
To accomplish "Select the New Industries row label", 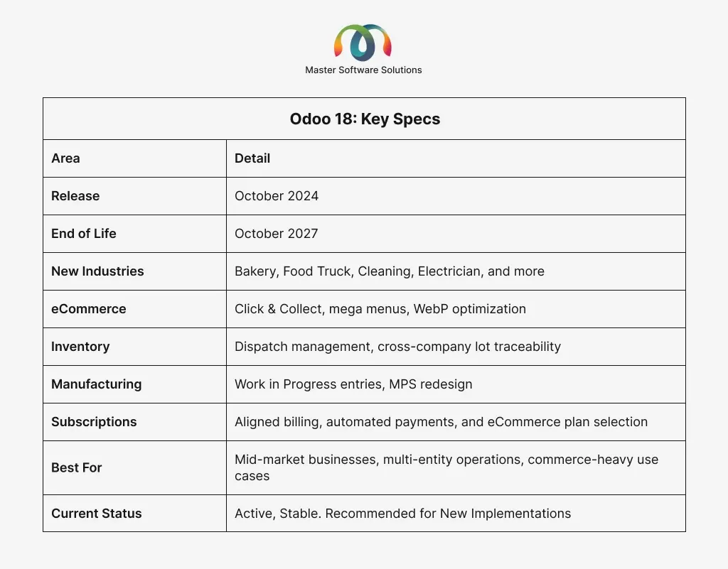I will pyautogui.click(x=97, y=271).
